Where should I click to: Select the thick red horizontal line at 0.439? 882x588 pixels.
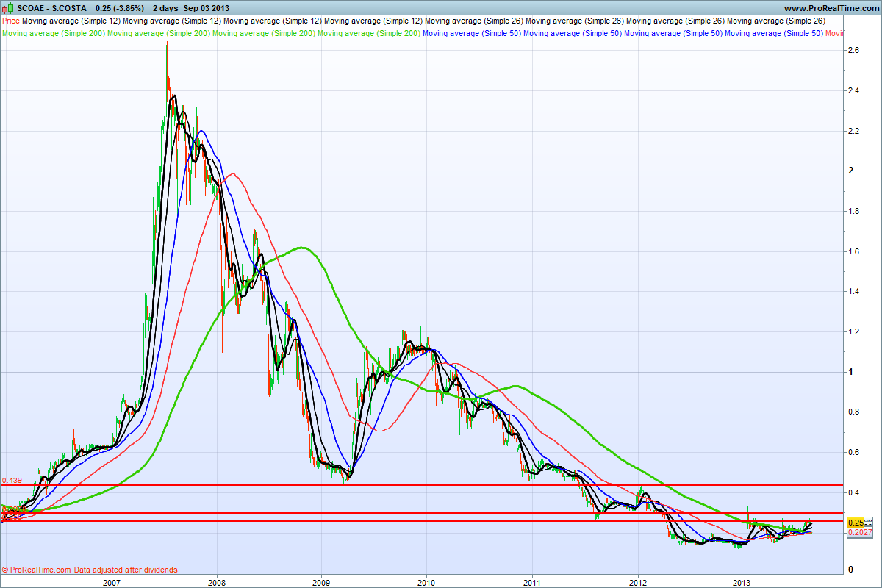(x=420, y=485)
